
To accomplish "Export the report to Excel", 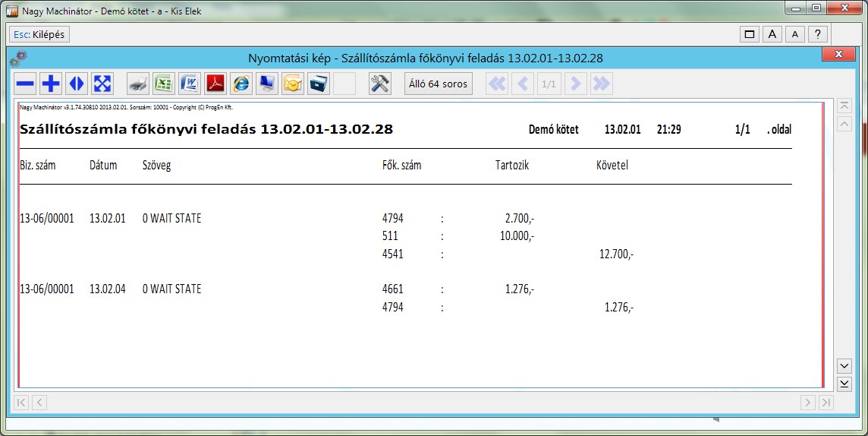I will (x=165, y=84).
